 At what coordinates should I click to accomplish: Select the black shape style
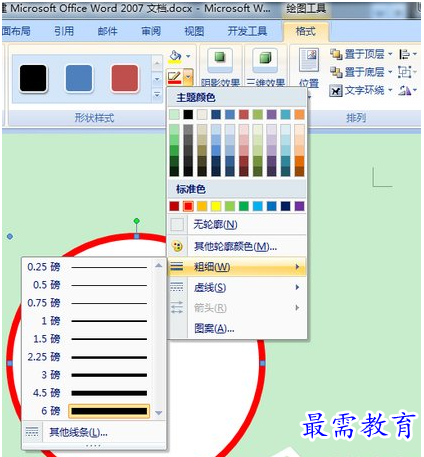coord(33,78)
